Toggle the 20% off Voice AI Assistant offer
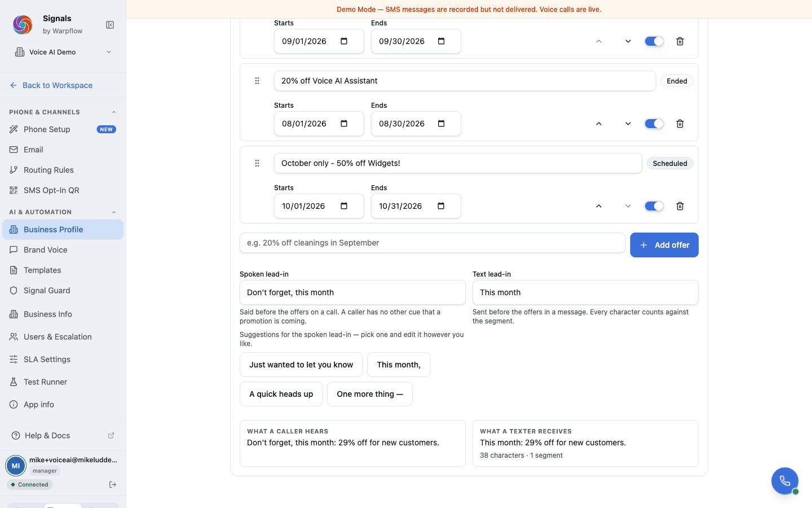 tap(654, 124)
